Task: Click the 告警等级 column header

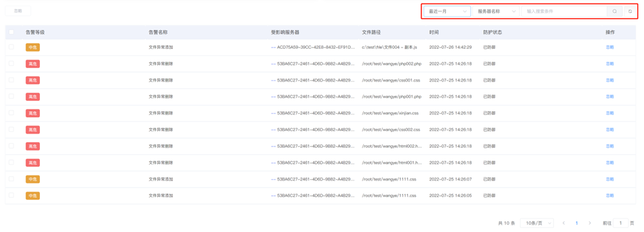Action: click(35, 32)
